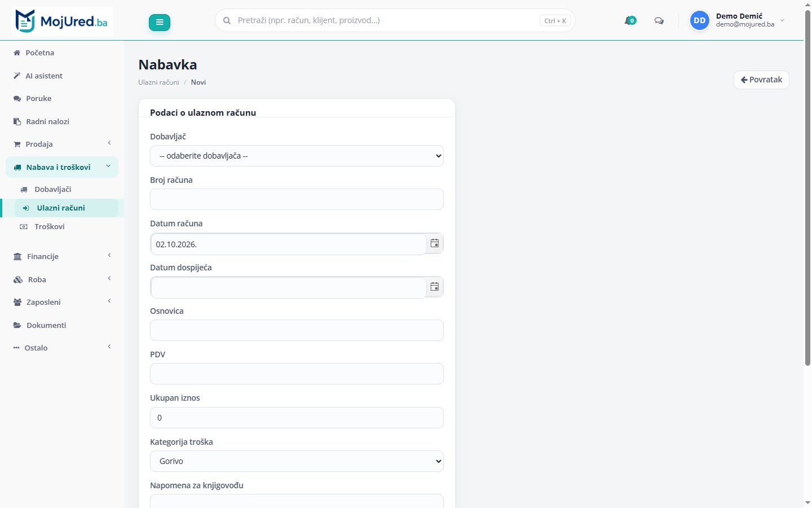Click the Troškovi money icon
This screenshot has height=508, width=812.
(24, 226)
